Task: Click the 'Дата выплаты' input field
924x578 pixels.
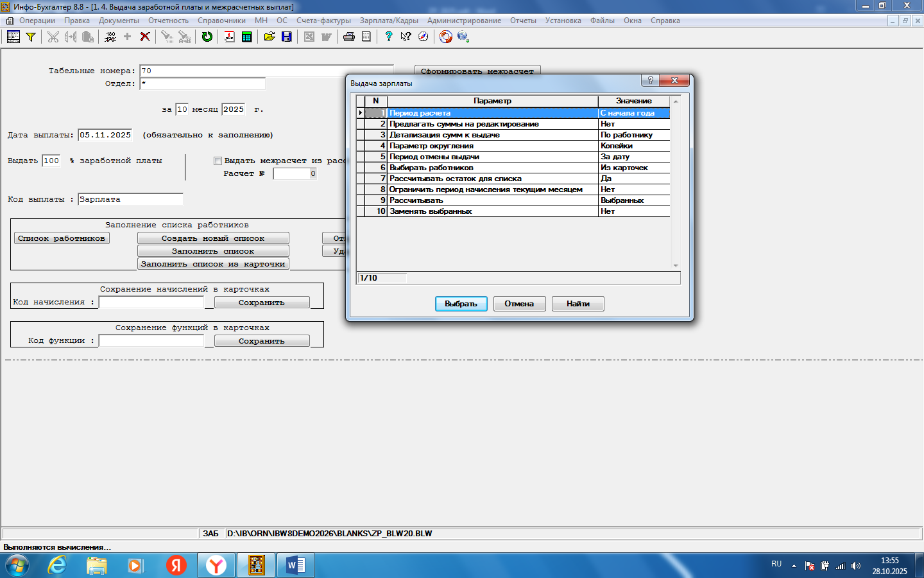Action: (x=105, y=135)
